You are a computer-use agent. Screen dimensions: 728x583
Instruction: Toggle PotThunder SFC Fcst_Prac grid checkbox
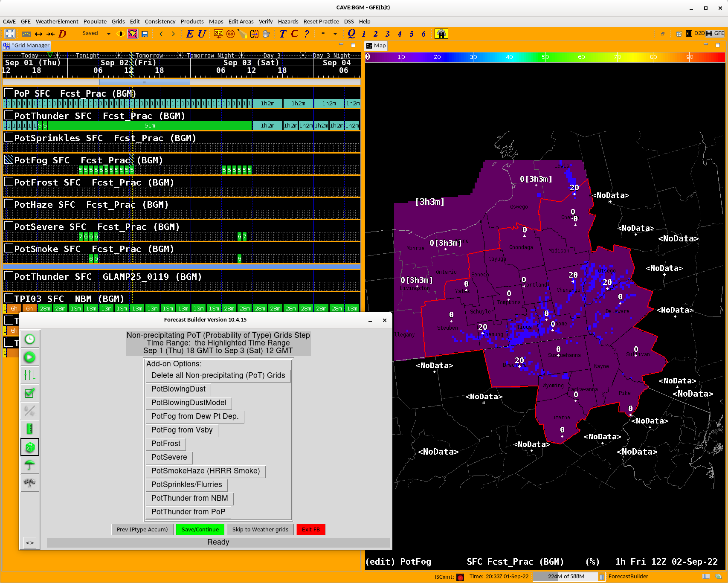[9, 115]
